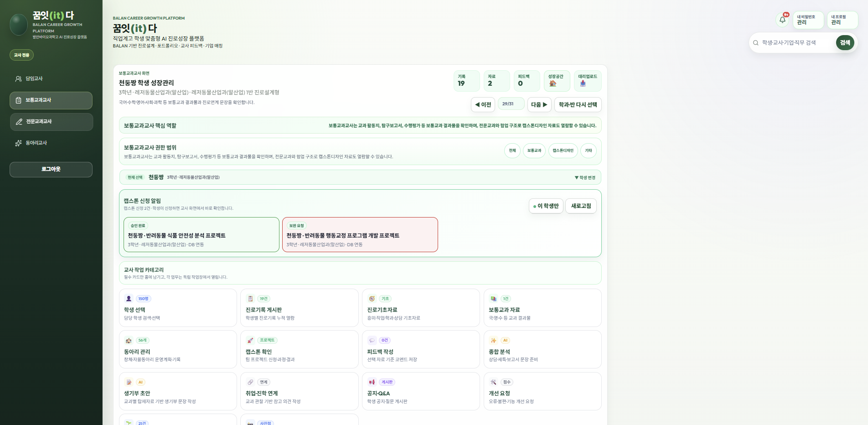
Task: Click the tools icon on the 개선 요청 card
Action: (x=493, y=382)
